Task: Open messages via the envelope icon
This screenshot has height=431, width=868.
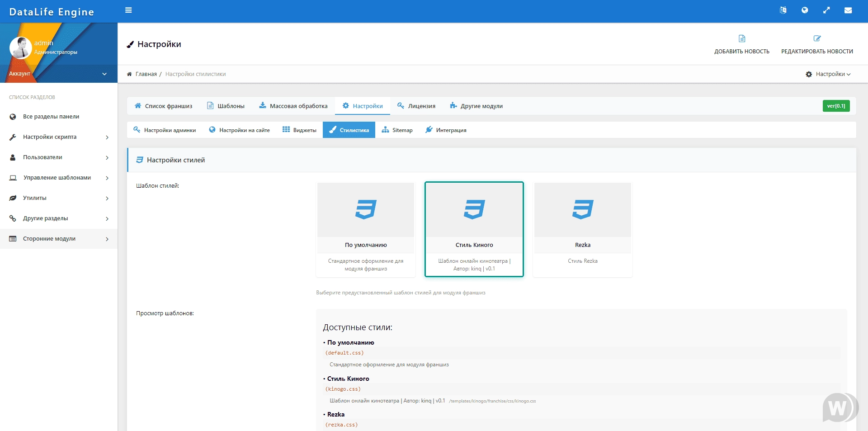Action: [x=848, y=10]
